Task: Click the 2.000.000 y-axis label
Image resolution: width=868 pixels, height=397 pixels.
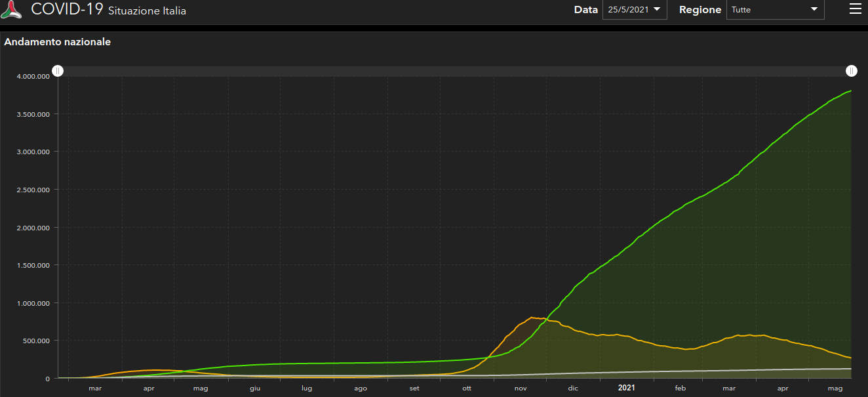Action: [x=33, y=228]
